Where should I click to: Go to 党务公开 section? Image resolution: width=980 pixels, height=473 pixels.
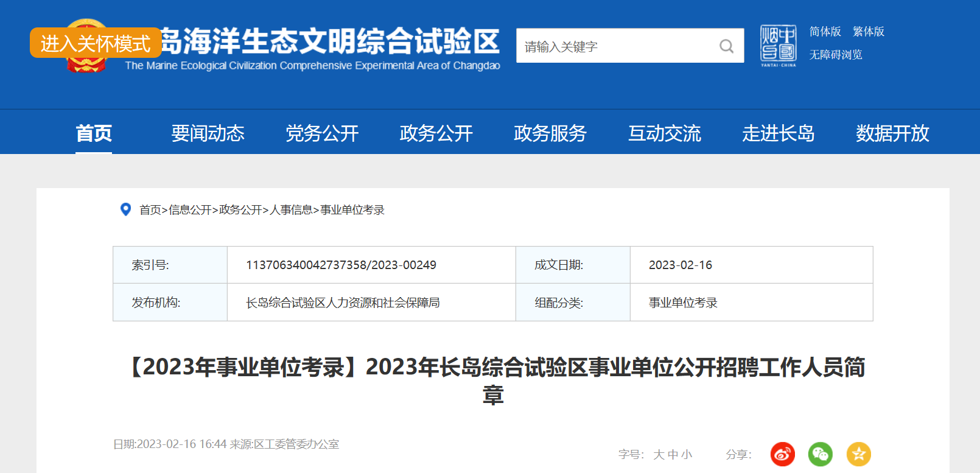pyautogui.click(x=322, y=133)
